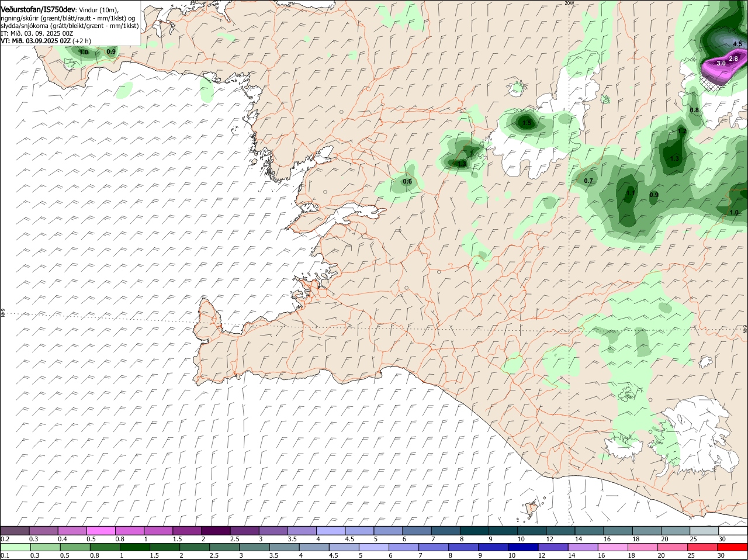The width and height of the screenshot is (748, 560).
Task: Click the Veðurstofan/IS750dev title text
Action: (x=38, y=10)
